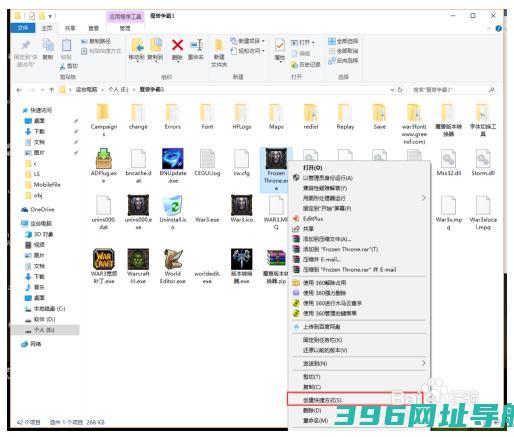Collapse the ribbon using the chevron near Help

pos(489,29)
